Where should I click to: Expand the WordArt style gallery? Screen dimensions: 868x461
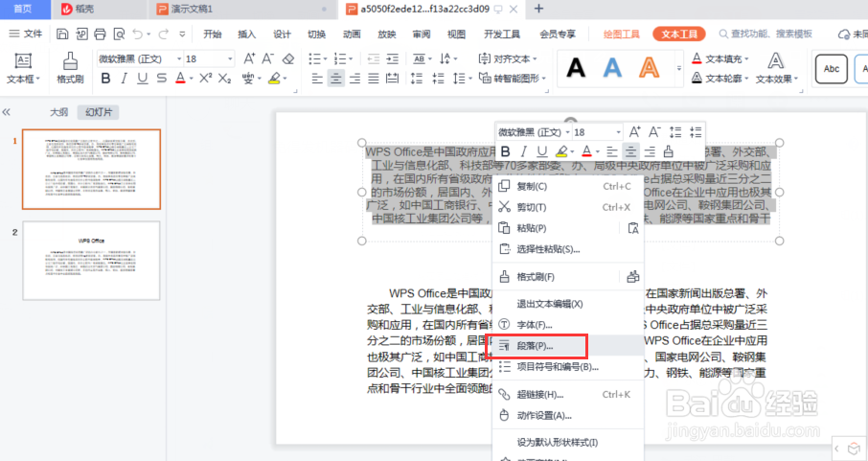(x=679, y=69)
